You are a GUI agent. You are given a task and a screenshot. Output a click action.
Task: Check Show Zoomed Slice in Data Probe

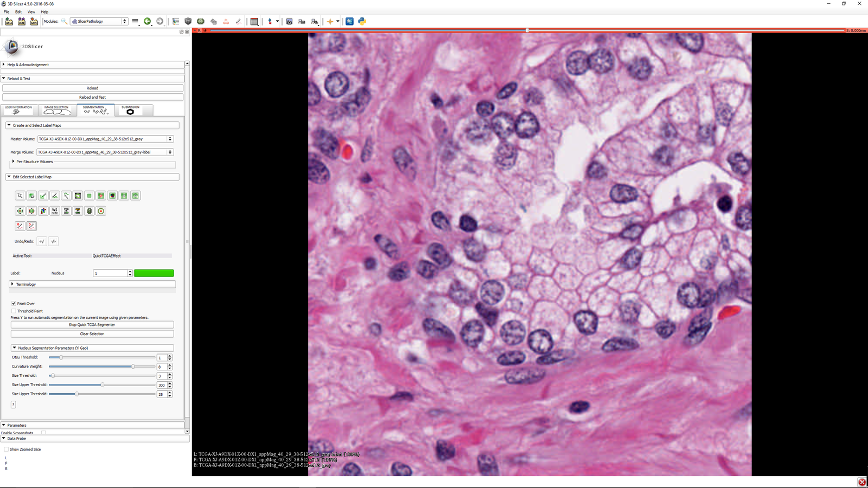(x=6, y=449)
